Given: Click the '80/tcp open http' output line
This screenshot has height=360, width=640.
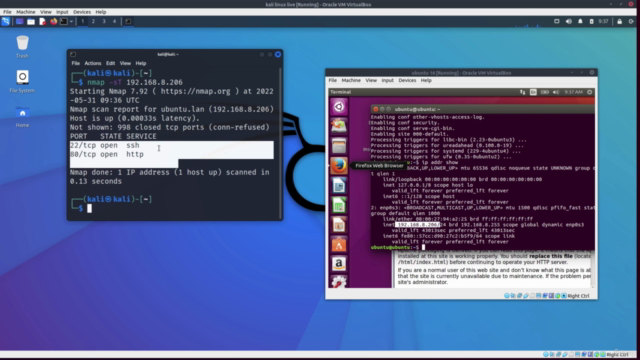Looking at the screenshot, I should pyautogui.click(x=107, y=154).
